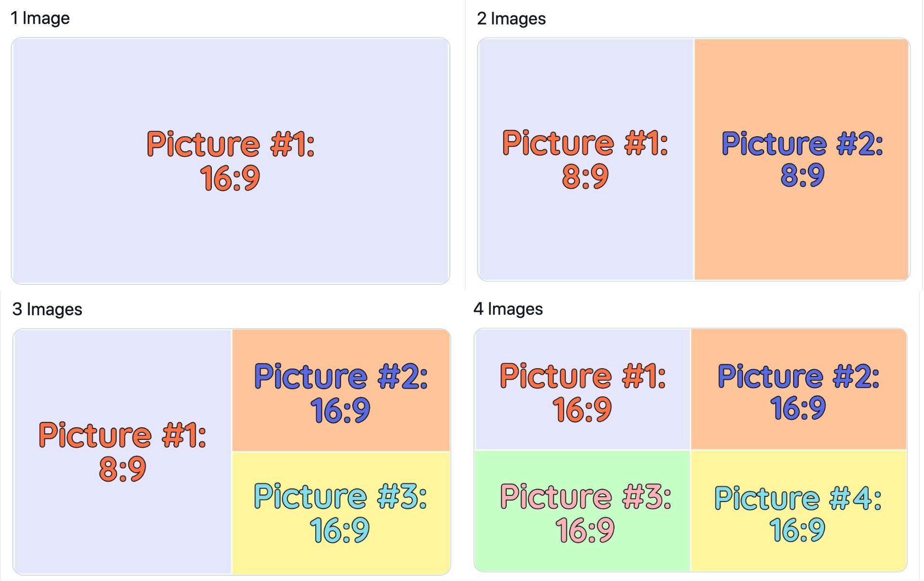
Task: Click the teal "Picture #3:" title in 3 Images
Action: (x=340, y=497)
